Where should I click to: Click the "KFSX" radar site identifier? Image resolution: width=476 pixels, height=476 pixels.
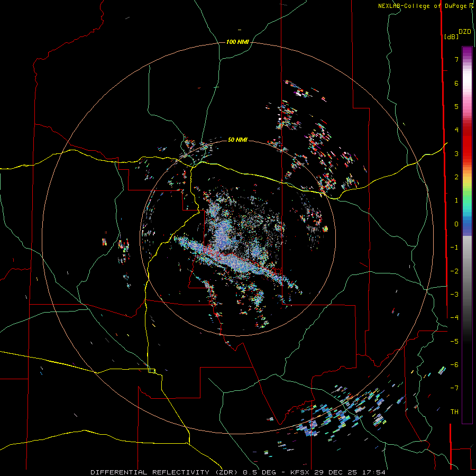pos(300,472)
